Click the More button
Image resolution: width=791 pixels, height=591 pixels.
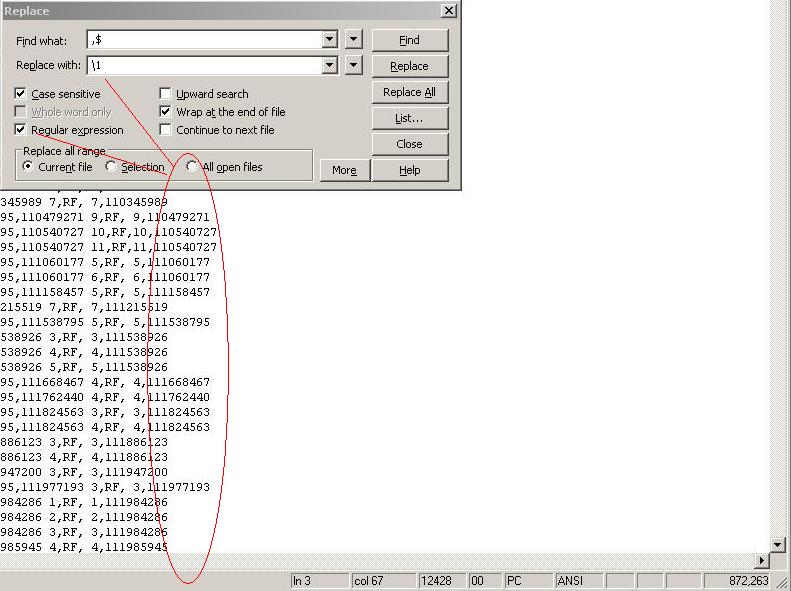[x=345, y=170]
